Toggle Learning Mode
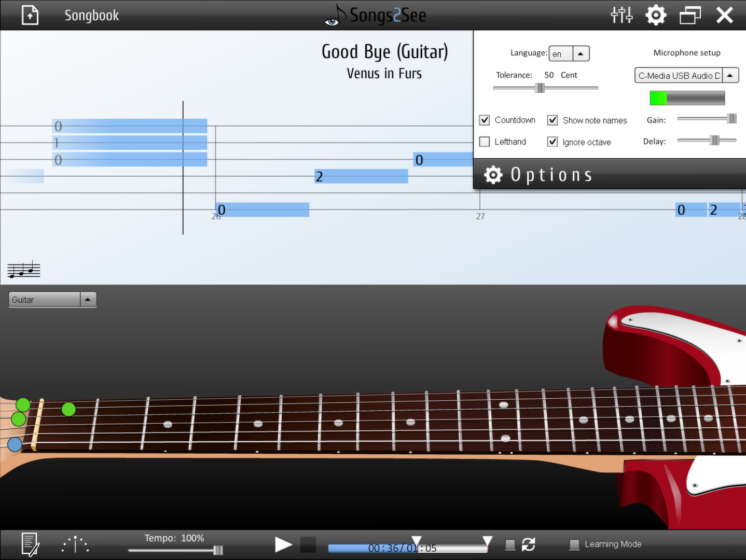 [x=574, y=544]
